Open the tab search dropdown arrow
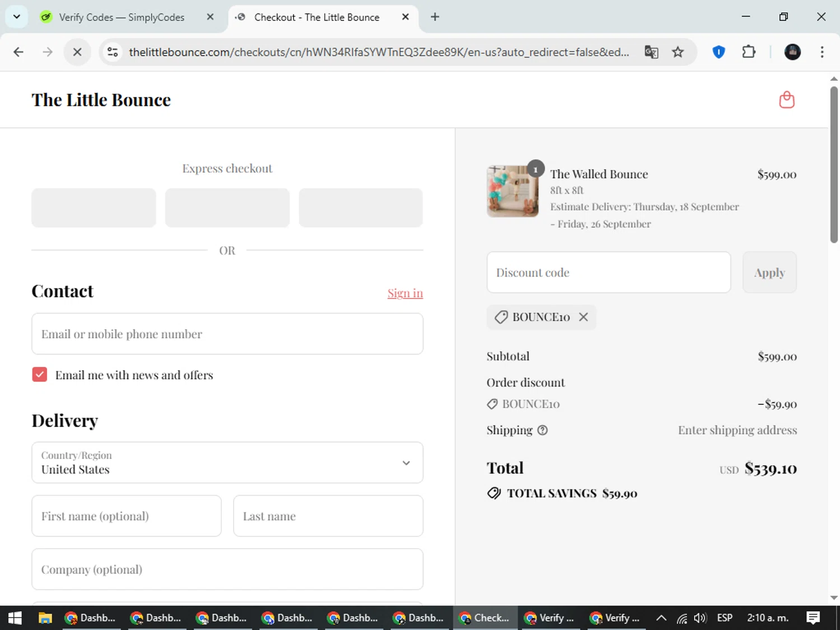The width and height of the screenshot is (840, 630). click(17, 17)
